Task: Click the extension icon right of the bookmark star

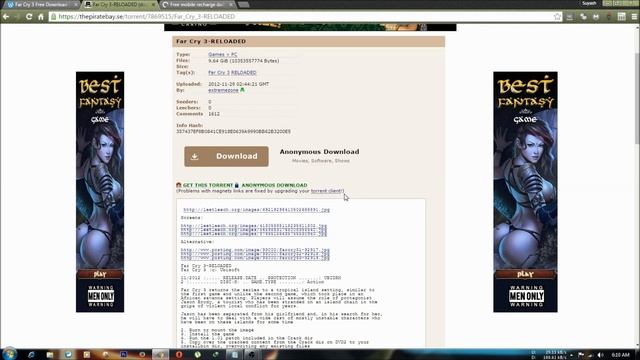Action: (569, 17)
